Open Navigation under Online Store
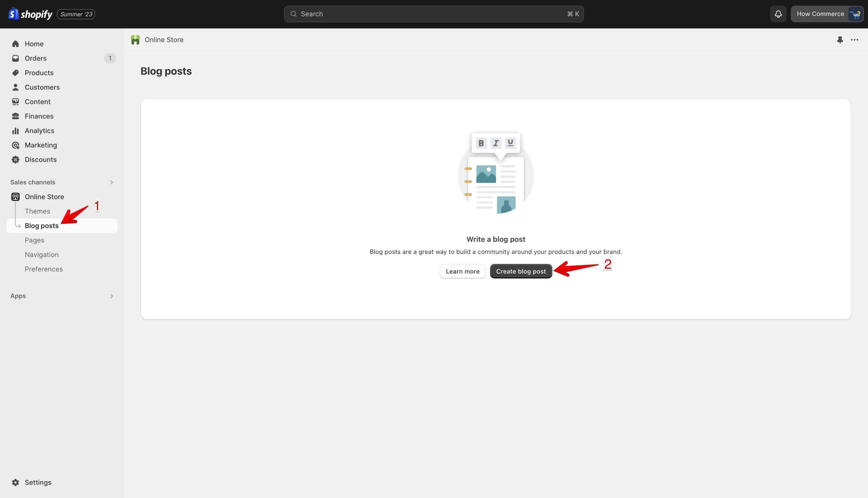The width and height of the screenshot is (868, 498). pos(41,255)
